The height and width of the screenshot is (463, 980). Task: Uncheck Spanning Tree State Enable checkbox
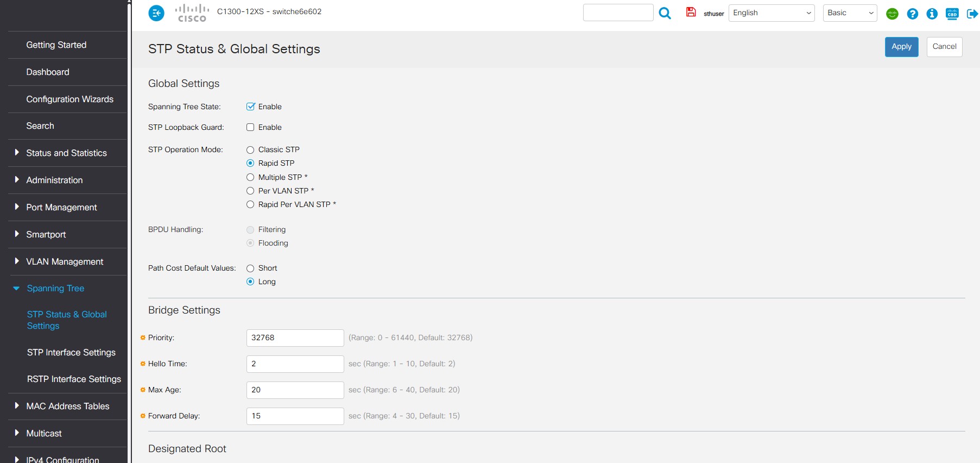click(x=250, y=107)
